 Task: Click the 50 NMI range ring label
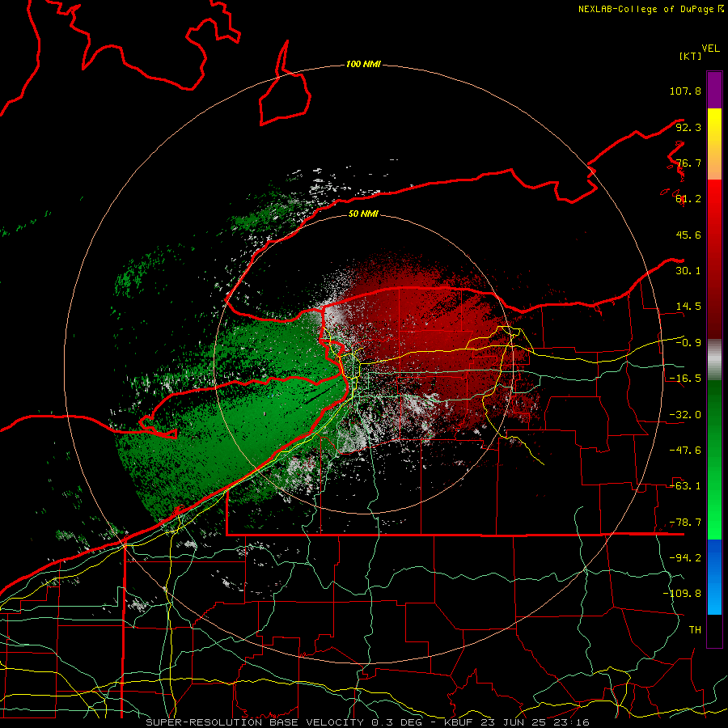(x=363, y=214)
